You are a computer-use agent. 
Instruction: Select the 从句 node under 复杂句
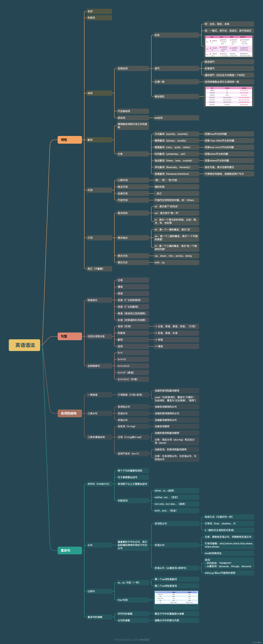pyautogui.click(x=99, y=545)
